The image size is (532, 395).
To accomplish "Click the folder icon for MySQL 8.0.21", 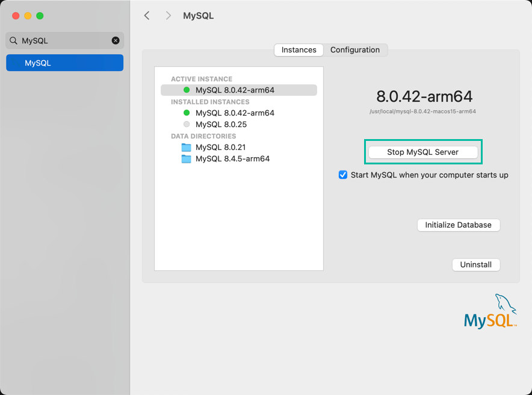I will coord(187,148).
